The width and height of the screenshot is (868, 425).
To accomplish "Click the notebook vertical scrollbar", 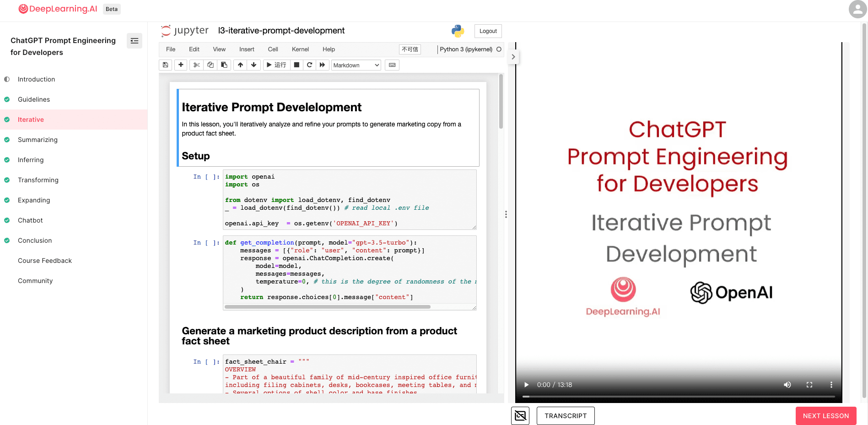I will pos(501,102).
